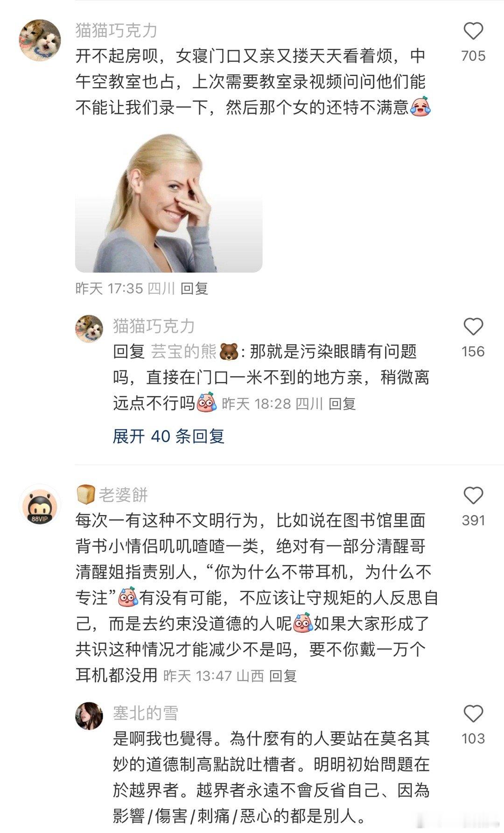Open 塞北的雪 username link
Image resolution: width=504 pixels, height=833 pixels.
146,713
